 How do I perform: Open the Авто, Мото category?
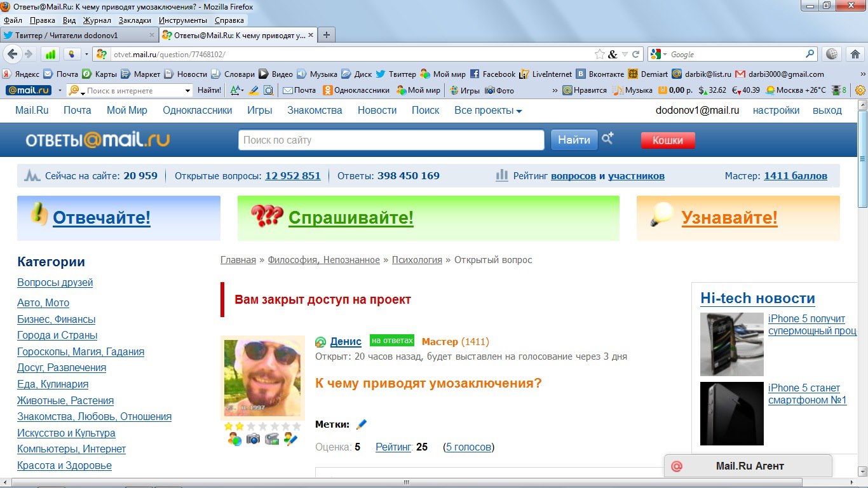click(x=43, y=303)
